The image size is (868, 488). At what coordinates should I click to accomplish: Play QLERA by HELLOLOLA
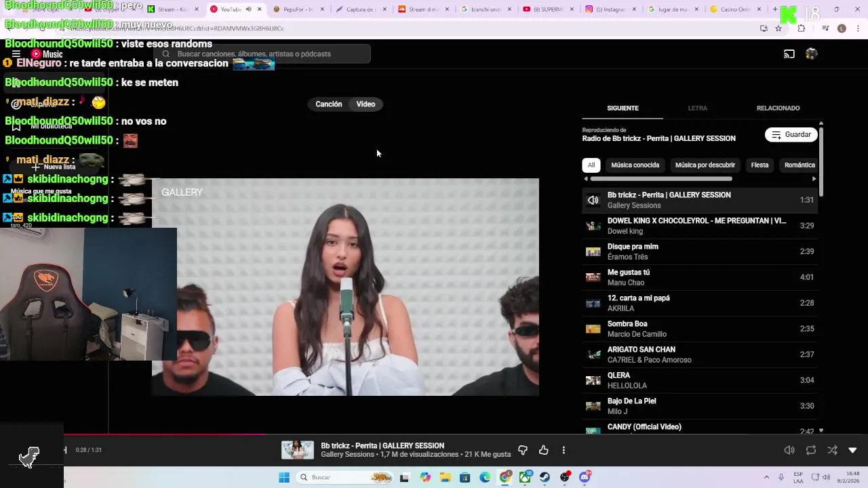pos(700,380)
